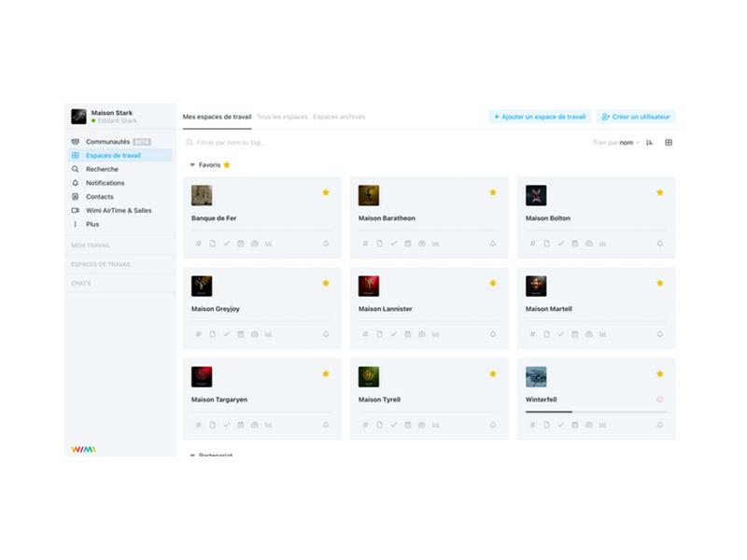Open the Winterfell workspace title
Image resolution: width=747 pixels, height=560 pixels.
coord(542,399)
